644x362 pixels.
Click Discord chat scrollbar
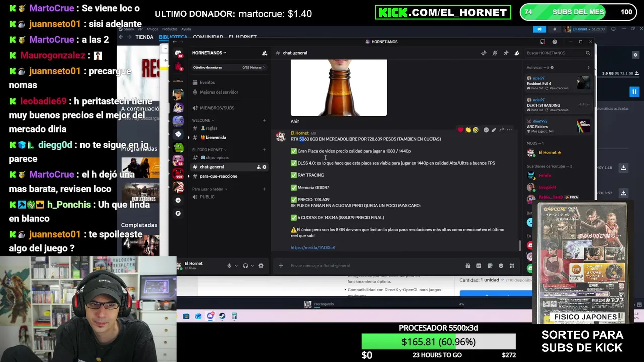[520, 246]
